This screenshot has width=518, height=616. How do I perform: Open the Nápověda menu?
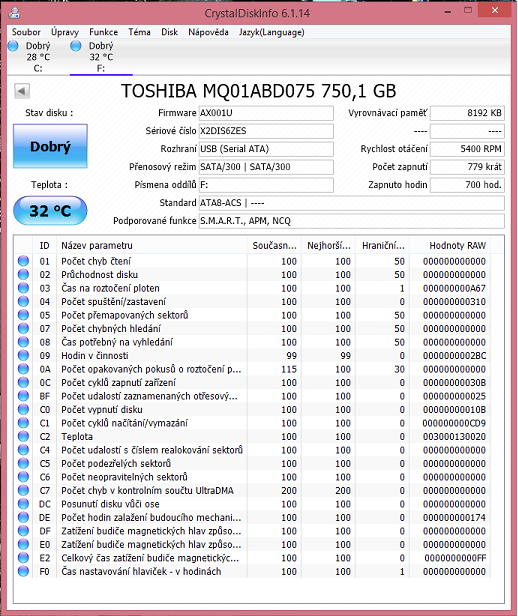[x=208, y=32]
